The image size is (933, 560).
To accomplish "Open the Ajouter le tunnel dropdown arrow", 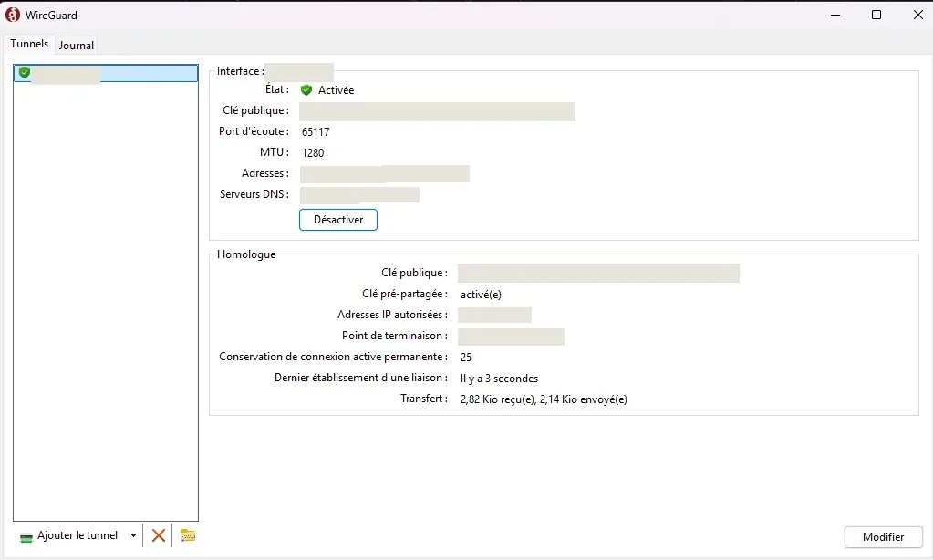I will (133, 535).
